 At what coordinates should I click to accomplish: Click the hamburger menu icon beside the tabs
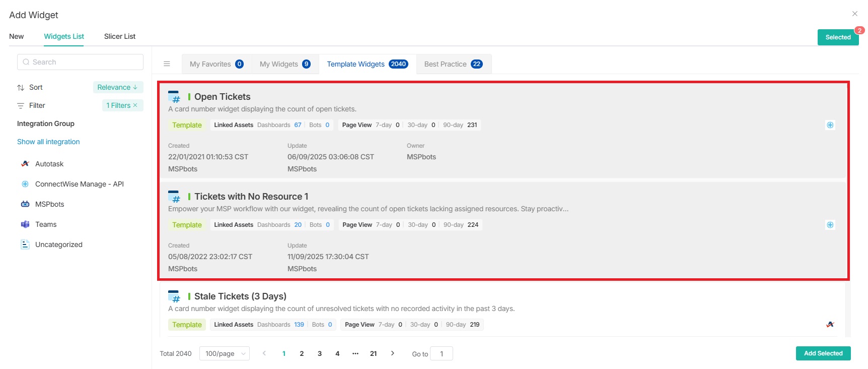click(167, 64)
